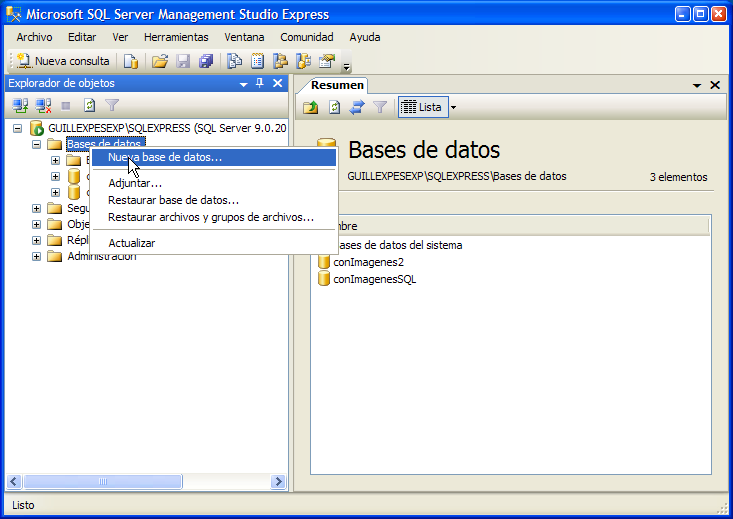This screenshot has height=519, width=733.
Task: Open the Editar menu
Action: 82,37
